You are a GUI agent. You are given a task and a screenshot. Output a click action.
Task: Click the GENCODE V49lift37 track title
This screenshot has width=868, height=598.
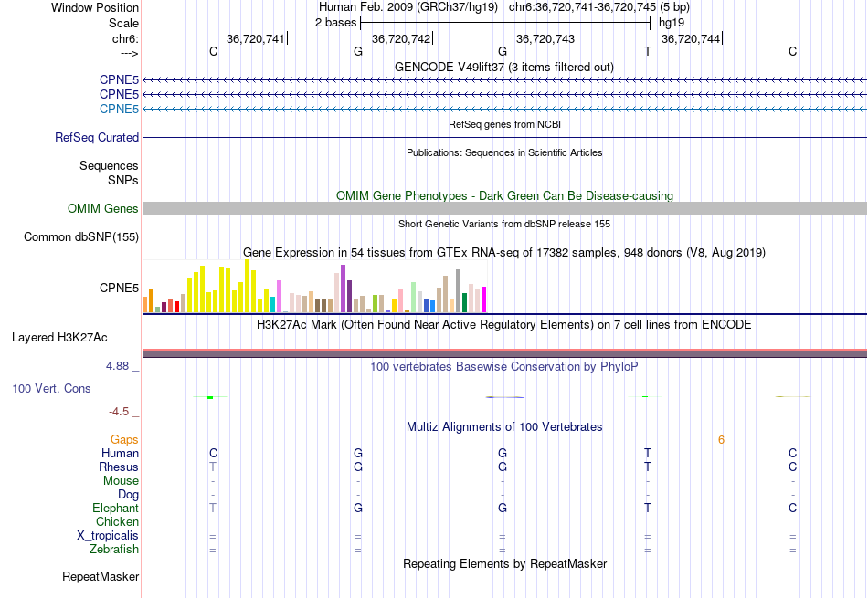pyautogui.click(x=504, y=67)
